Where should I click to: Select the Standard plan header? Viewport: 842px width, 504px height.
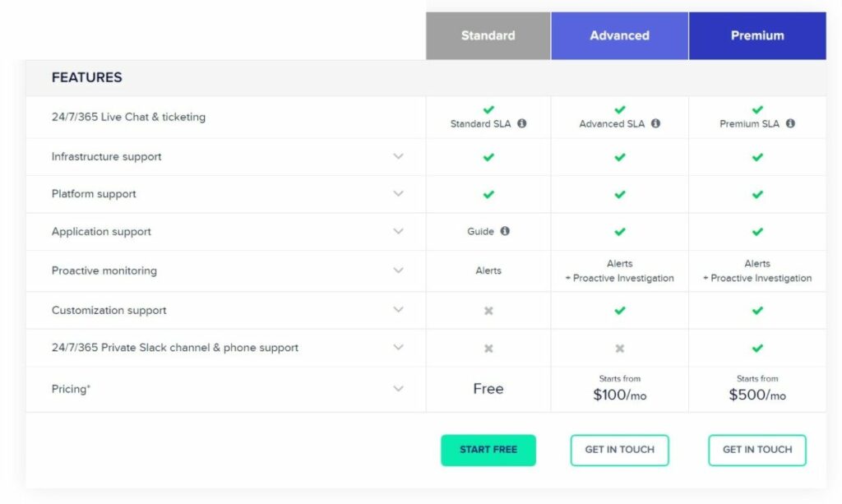point(488,36)
